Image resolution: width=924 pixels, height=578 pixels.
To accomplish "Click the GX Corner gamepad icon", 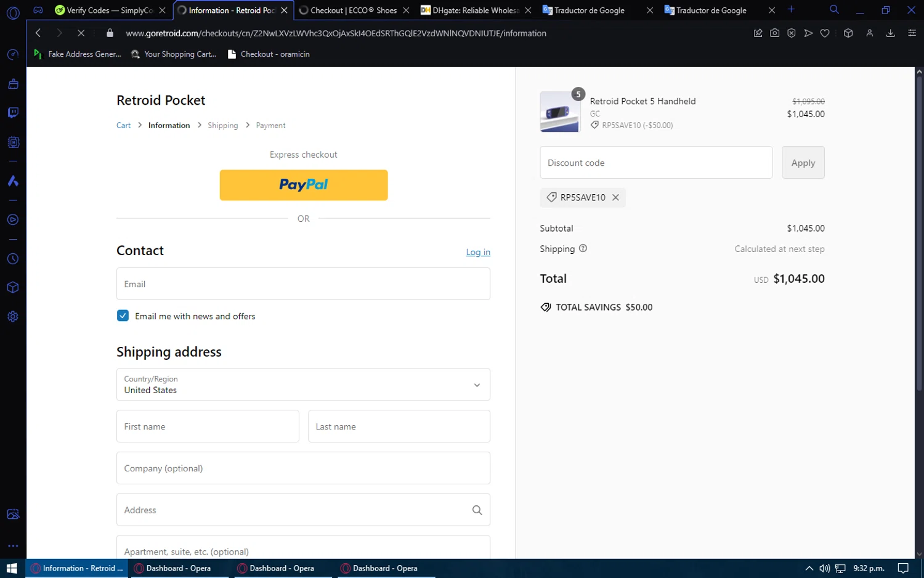I will 38,10.
